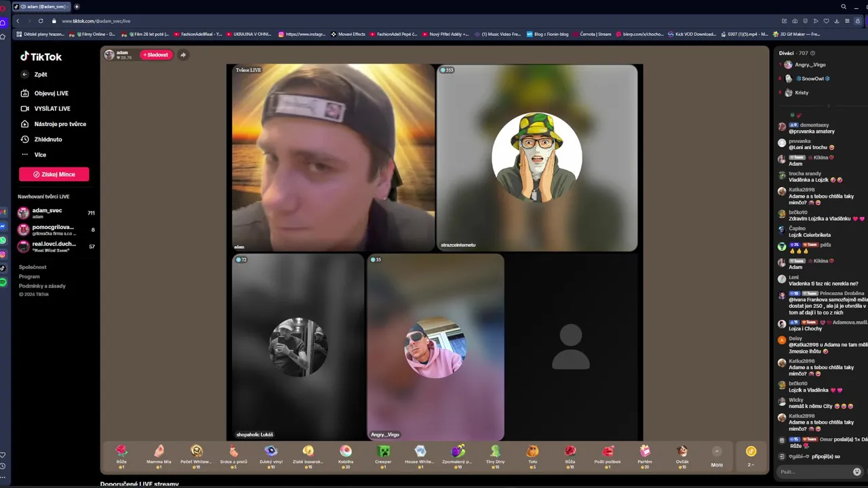This screenshot has height=488, width=868.
Task: Send the Pošli polibek gift
Action: point(608,456)
